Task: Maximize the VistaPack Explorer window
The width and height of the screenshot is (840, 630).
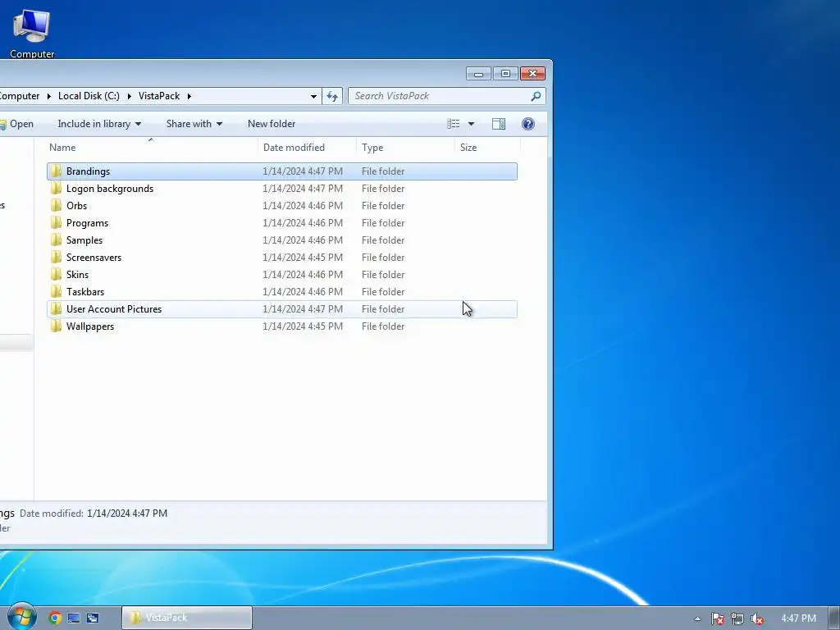Action: click(505, 73)
